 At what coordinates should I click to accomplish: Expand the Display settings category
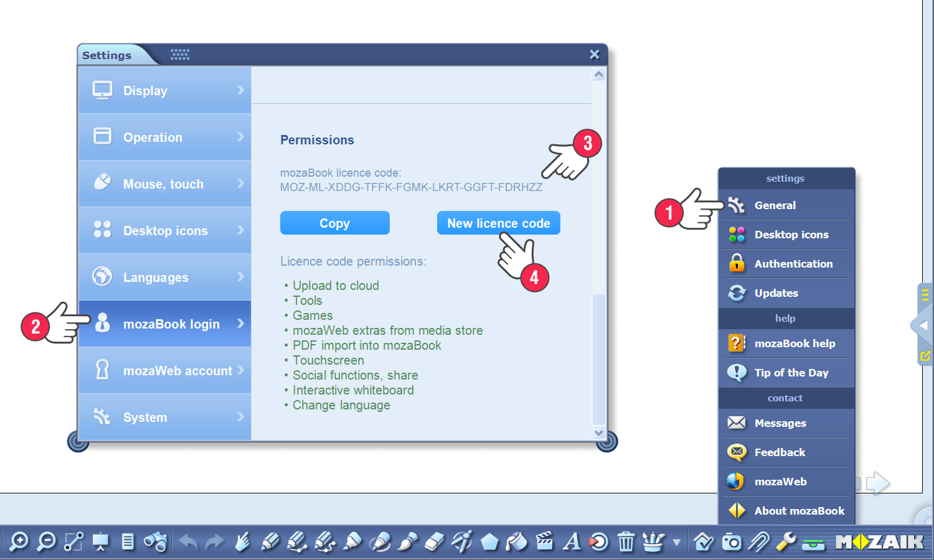(x=165, y=91)
